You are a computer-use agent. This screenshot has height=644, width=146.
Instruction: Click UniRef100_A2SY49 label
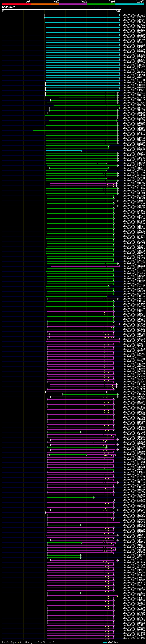134,98
